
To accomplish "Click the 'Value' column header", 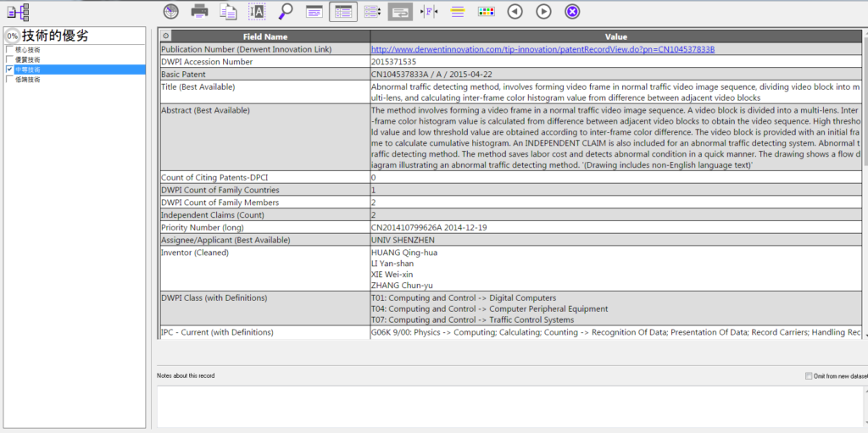I will pos(615,36).
